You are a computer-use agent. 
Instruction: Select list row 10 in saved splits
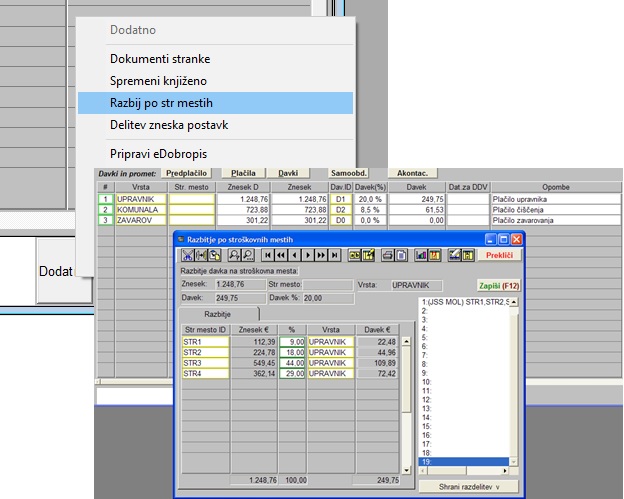pos(464,382)
